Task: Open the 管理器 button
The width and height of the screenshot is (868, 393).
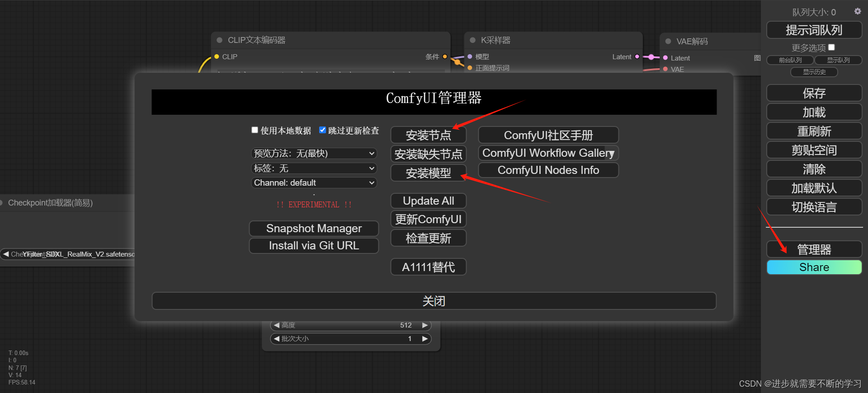Action: click(x=814, y=249)
